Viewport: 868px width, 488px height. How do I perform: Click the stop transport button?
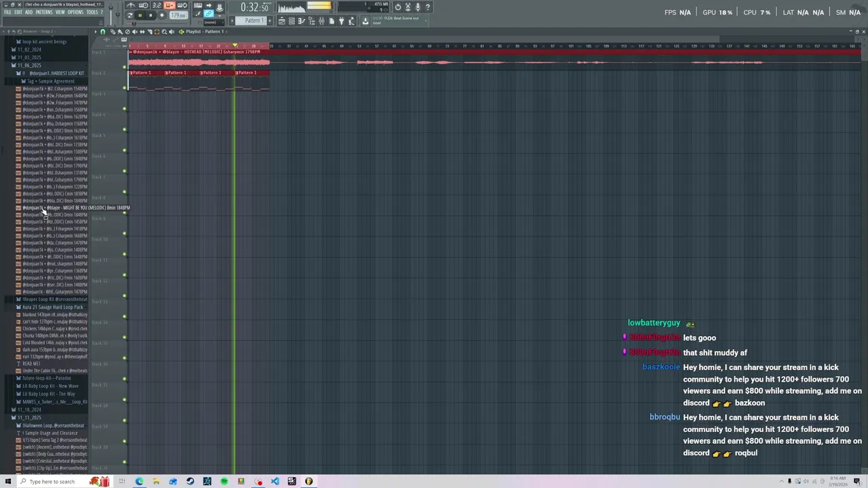point(151,15)
